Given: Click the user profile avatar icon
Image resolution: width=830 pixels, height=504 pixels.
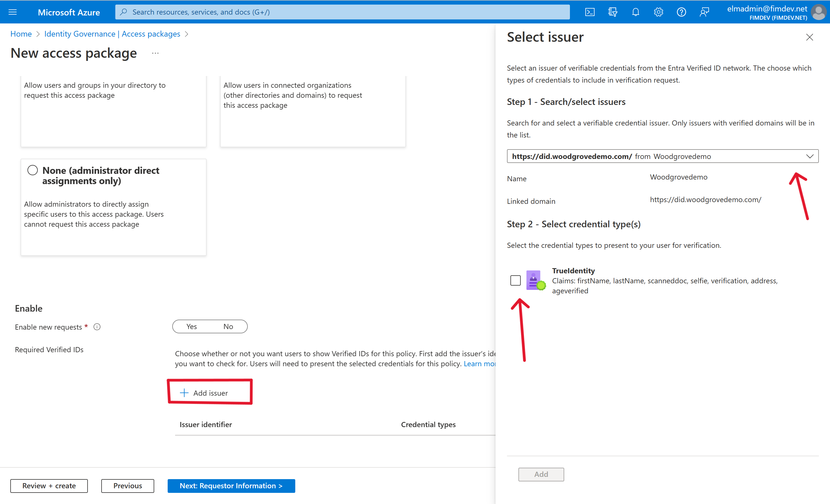Looking at the screenshot, I should (821, 12).
